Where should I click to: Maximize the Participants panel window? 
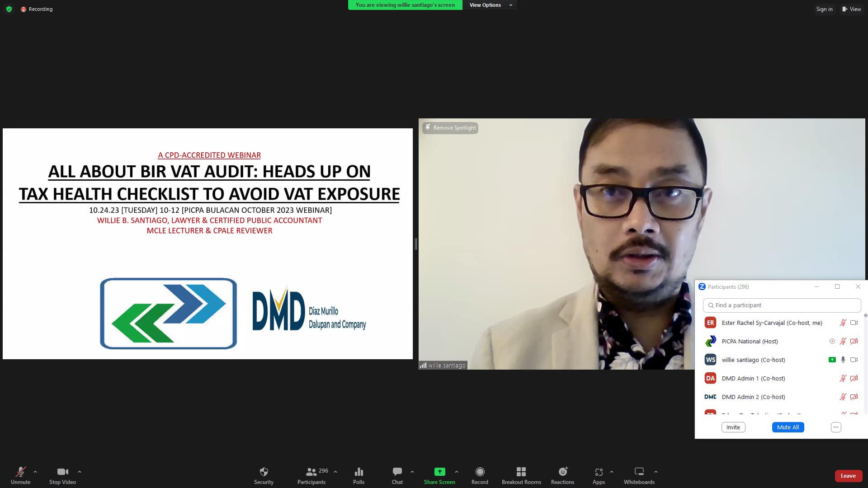[837, 287]
